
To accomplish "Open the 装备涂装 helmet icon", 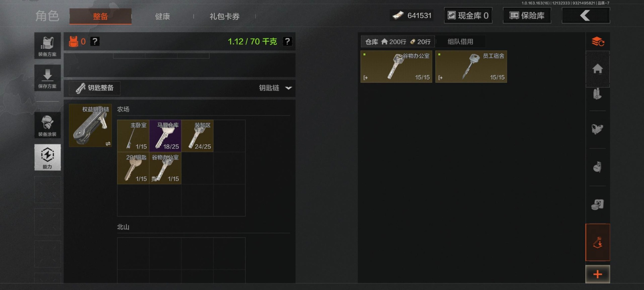I will coord(47,125).
